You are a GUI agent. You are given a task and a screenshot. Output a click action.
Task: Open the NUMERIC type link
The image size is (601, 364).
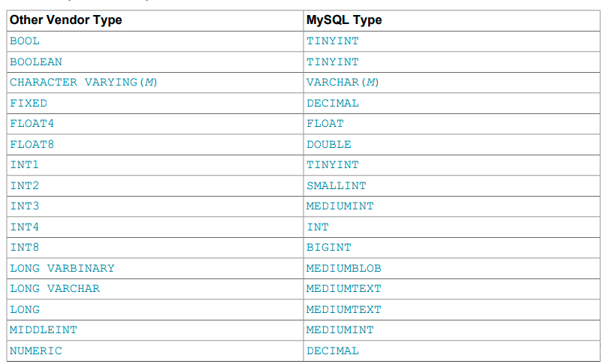pyautogui.click(x=36, y=350)
